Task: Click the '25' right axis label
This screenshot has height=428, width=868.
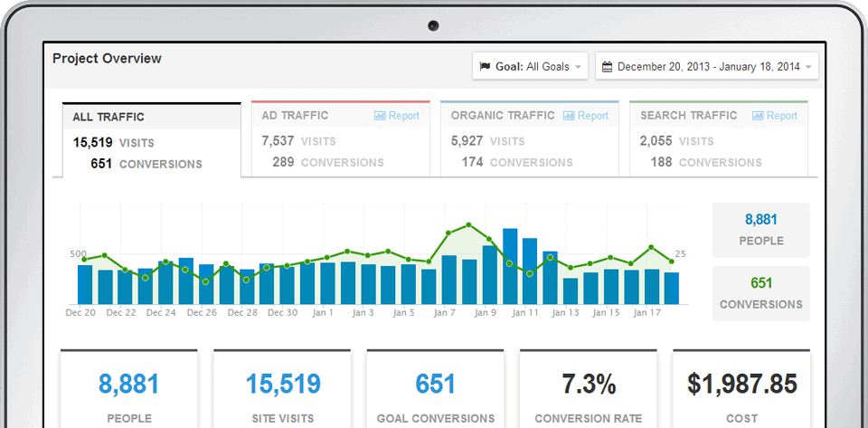Action: (680, 254)
